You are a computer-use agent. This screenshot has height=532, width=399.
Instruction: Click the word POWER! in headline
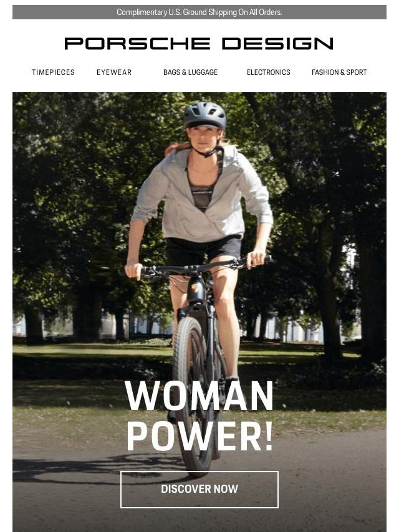(199, 436)
